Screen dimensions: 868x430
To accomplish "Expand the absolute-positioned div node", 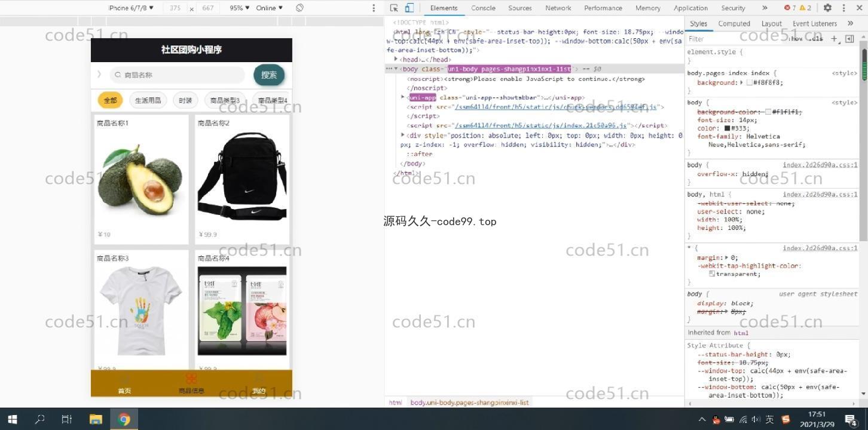I will click(x=403, y=135).
